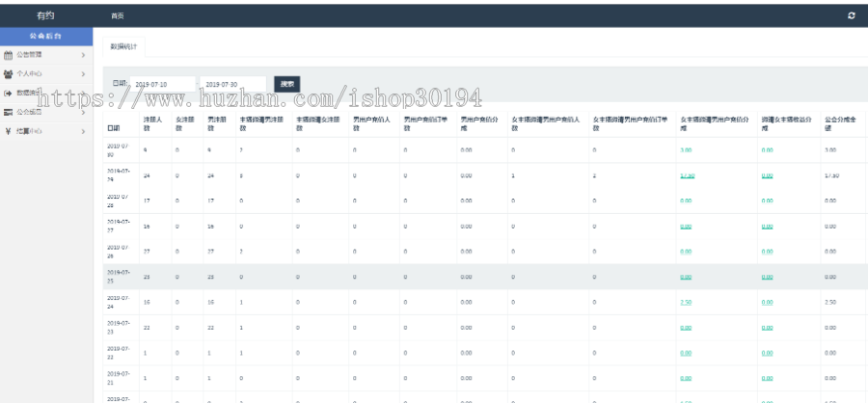Open 邀请女主播收益分成 0.00 link in 2019-07-29 row

pos(768,175)
